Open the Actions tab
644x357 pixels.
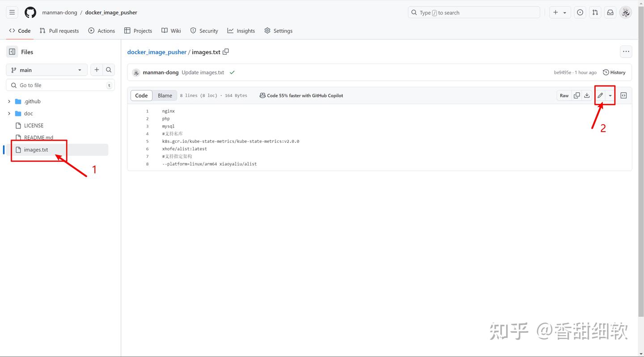point(102,30)
